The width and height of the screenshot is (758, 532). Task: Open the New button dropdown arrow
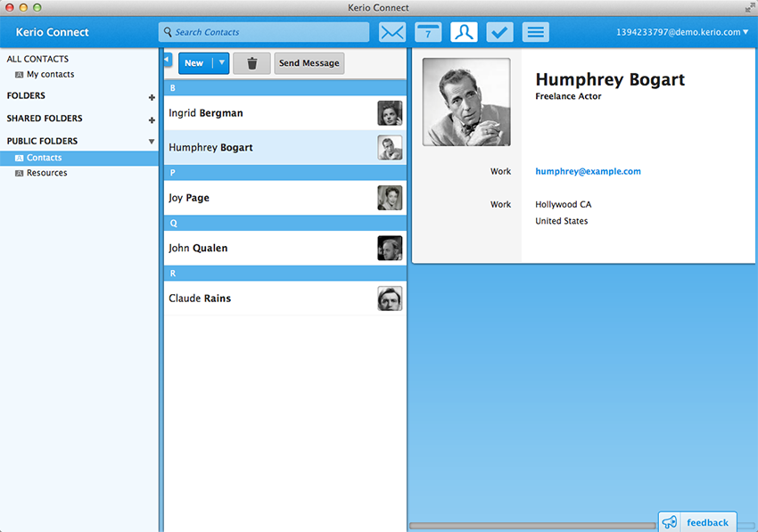[221, 63]
